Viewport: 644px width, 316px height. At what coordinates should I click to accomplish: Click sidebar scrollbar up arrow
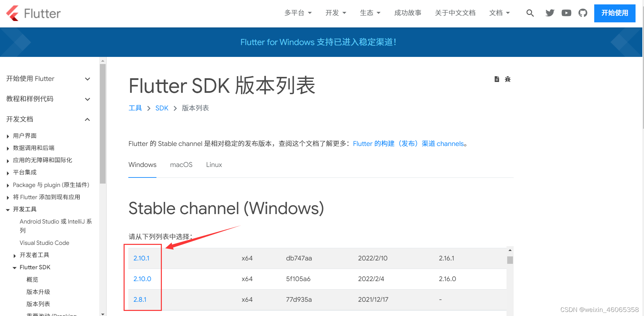coord(103,61)
